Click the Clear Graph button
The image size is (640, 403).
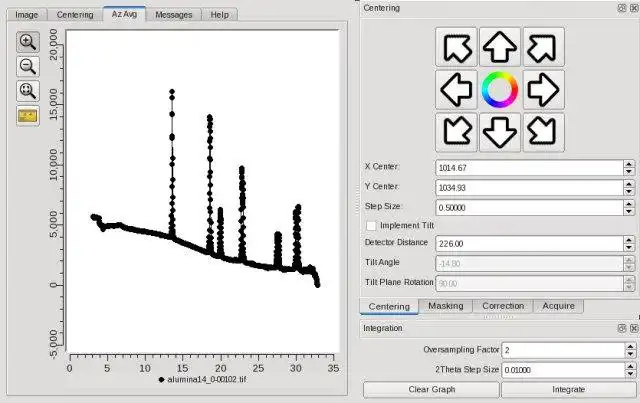431,390
